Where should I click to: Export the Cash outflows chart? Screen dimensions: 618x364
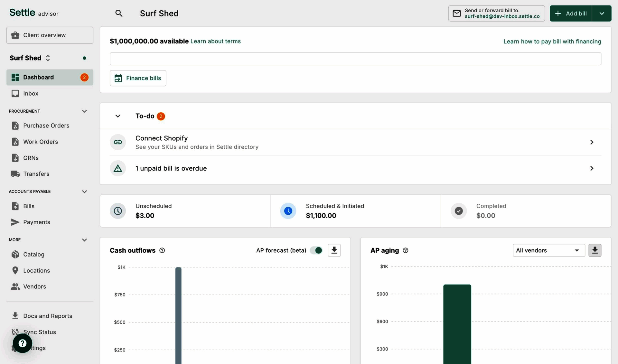334,250
